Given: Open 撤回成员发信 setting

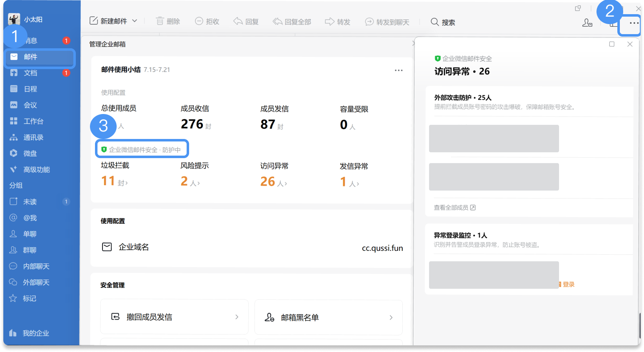Looking at the screenshot, I should [174, 317].
